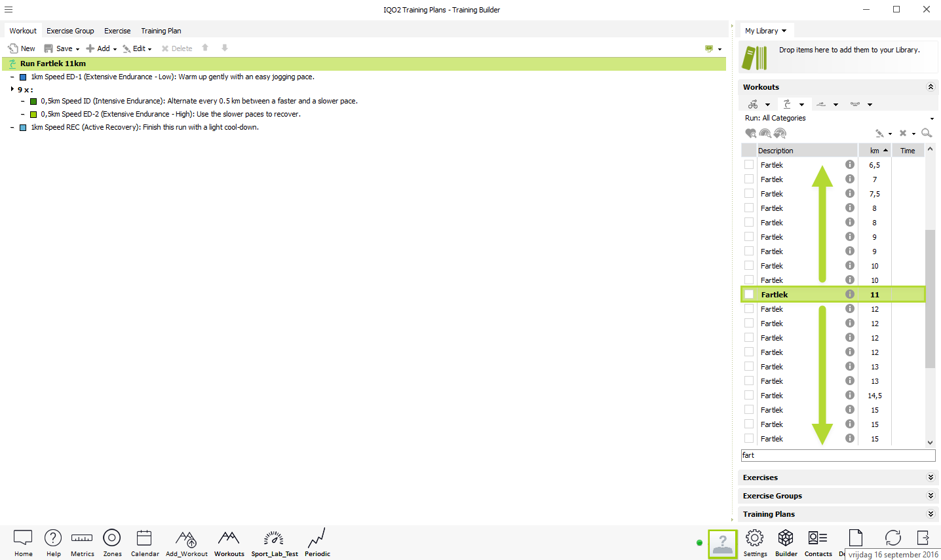Switch to the Exercise Group tab

point(70,31)
